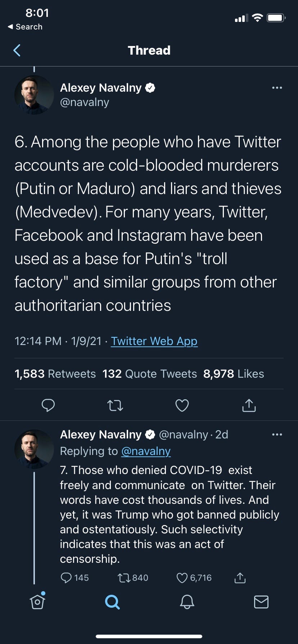Like the main tweet with heart icon
Viewport: 298px width, 644px height.
tap(182, 405)
